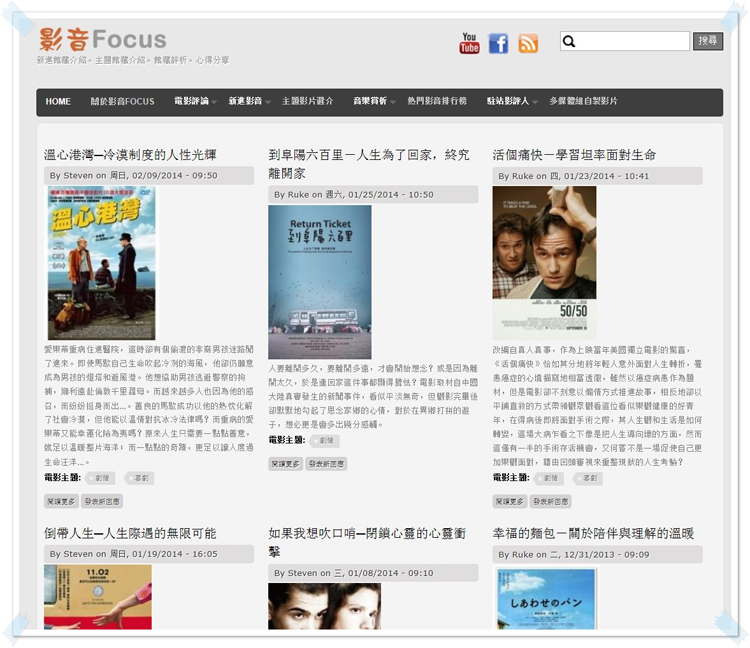Click the 11.02 倒帶人生 poster thumbnail
The image size is (750, 648).
(98, 597)
